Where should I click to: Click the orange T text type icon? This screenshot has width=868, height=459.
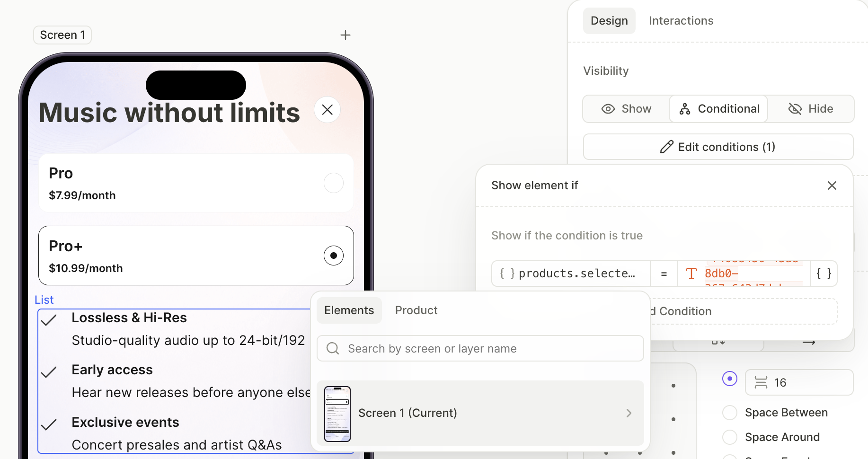(x=691, y=274)
